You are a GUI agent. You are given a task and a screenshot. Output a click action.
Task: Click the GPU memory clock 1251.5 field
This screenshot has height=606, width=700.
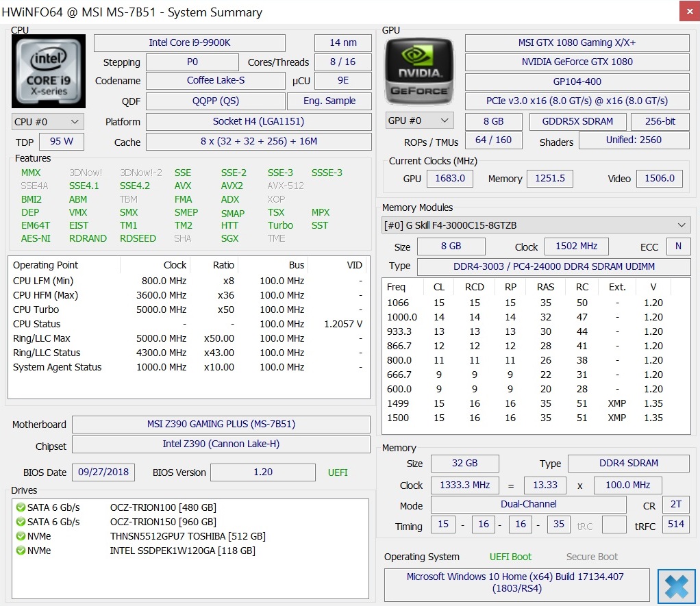click(550, 179)
